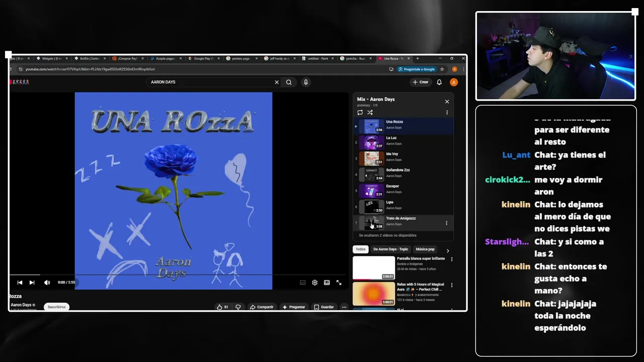
Task: Select Soñandote Zzz in the mix list
Action: [404, 174]
